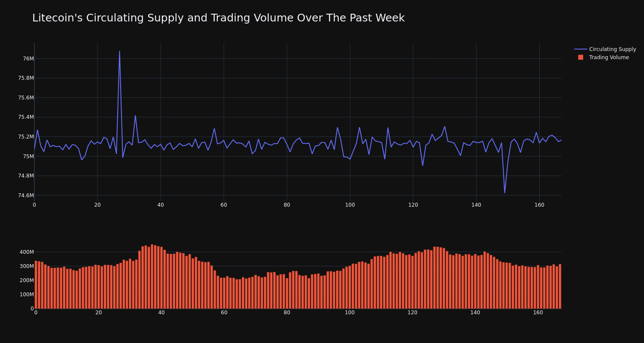Click the 200M volume axis label
The height and width of the screenshot is (343, 644).
click(27, 280)
